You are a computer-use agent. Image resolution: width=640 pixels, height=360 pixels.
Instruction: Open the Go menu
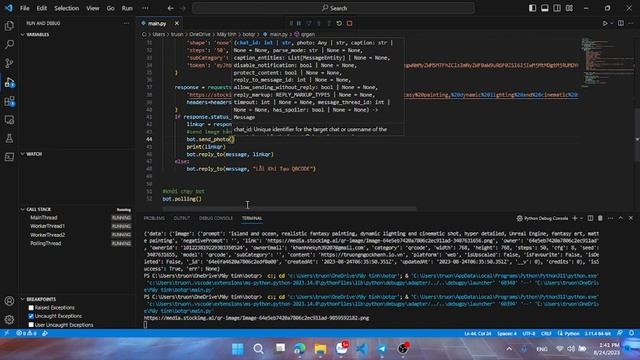(110, 8)
